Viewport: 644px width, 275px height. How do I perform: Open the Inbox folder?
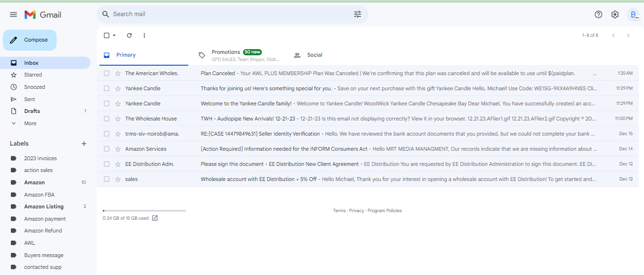45,63
